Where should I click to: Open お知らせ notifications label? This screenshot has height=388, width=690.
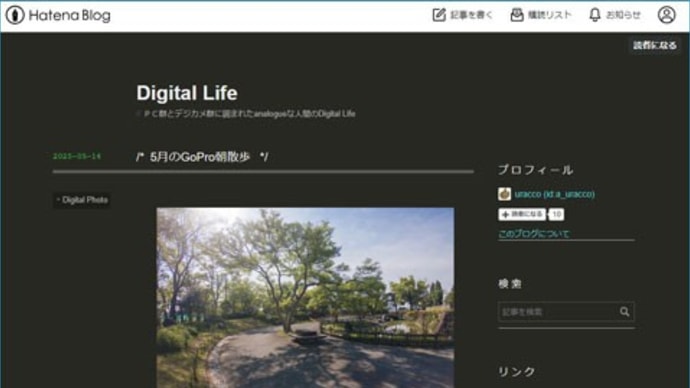[623, 15]
